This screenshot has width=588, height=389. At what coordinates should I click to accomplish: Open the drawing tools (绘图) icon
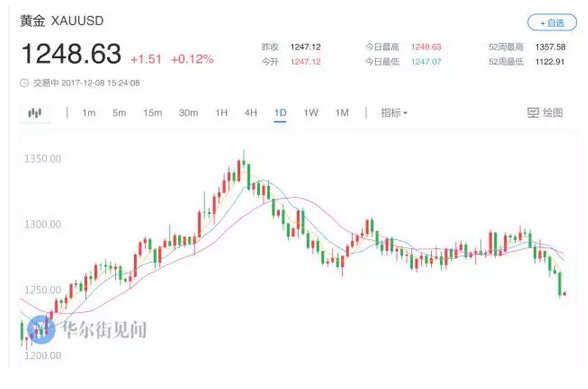tap(533, 113)
